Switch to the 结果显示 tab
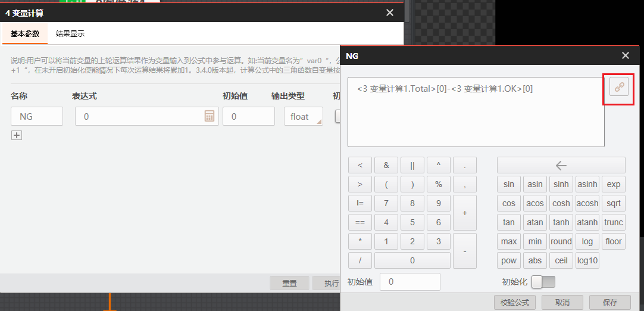The height and width of the screenshot is (311, 644). pyautogui.click(x=70, y=34)
